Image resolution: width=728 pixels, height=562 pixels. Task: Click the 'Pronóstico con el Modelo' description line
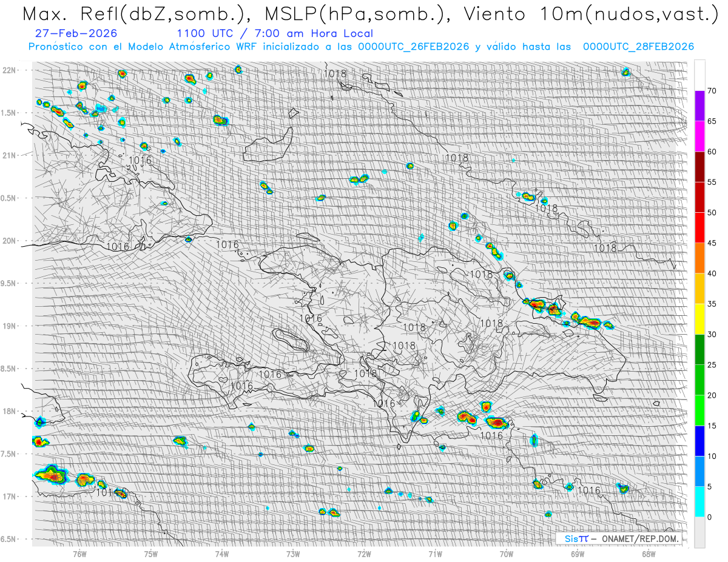361,47
